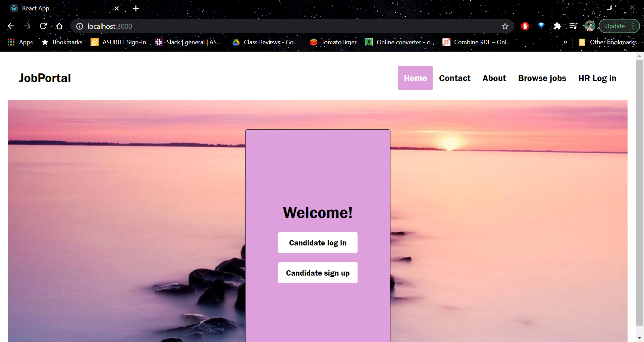644x342 pixels.
Task: Open the TomatoTimer bookmark
Action: (333, 42)
